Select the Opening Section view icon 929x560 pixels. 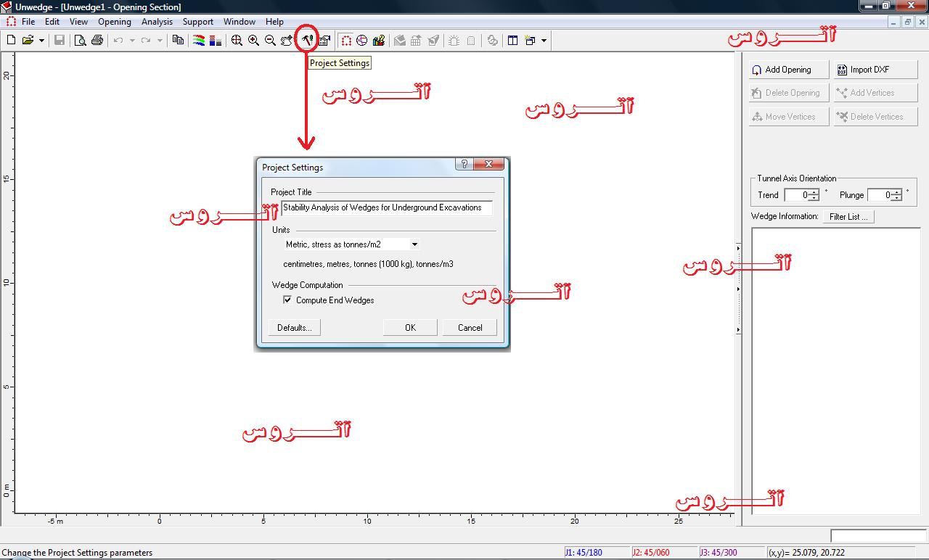pyautogui.click(x=346, y=41)
